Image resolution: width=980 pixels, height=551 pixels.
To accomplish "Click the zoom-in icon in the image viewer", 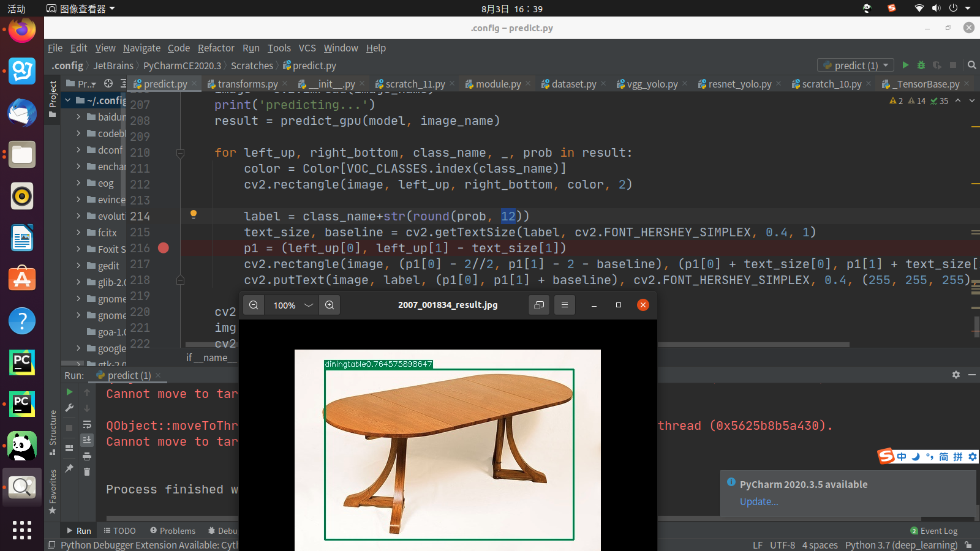I will [330, 305].
